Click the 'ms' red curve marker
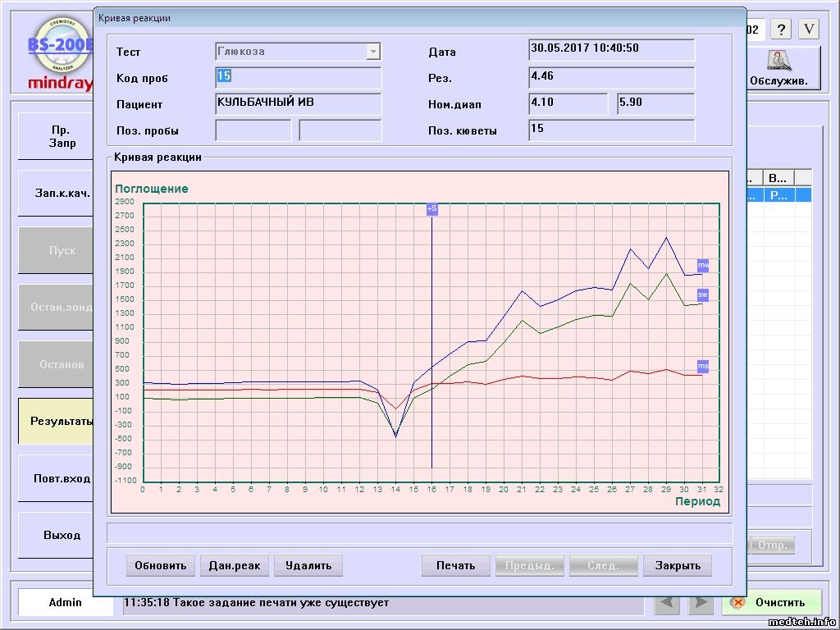This screenshot has height=630, width=840. click(x=703, y=366)
